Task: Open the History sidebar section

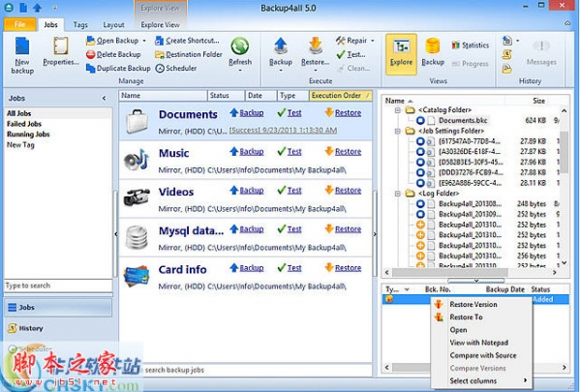Action: point(58,328)
